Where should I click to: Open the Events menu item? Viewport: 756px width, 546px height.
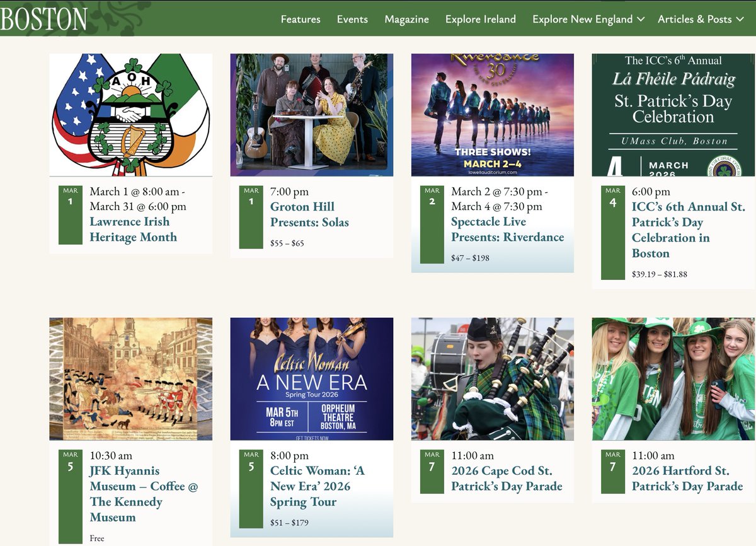(x=352, y=19)
